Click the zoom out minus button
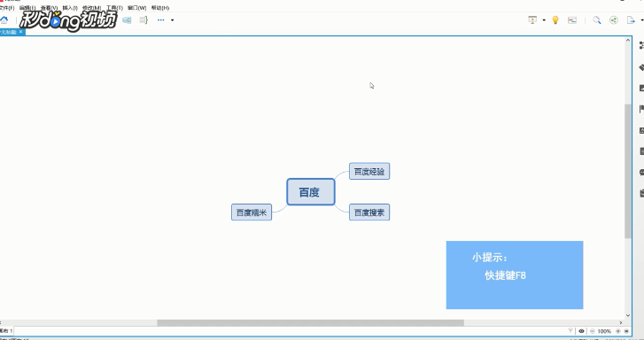Image resolution: width=644 pixels, height=340 pixels. coord(593,331)
